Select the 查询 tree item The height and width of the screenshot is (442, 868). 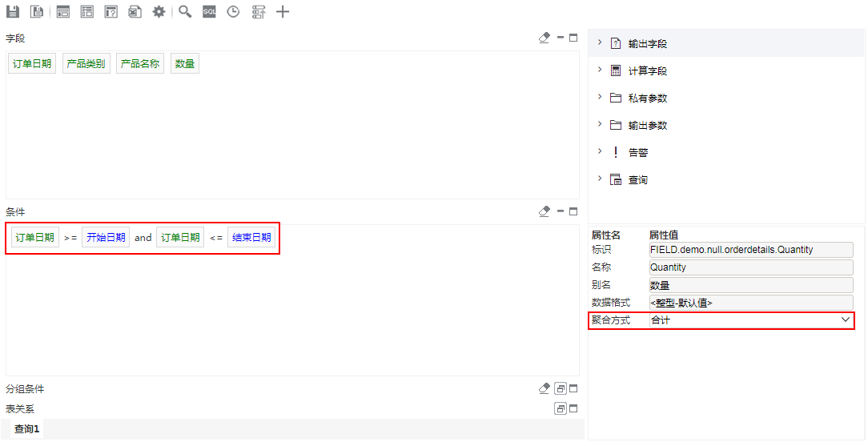[637, 179]
